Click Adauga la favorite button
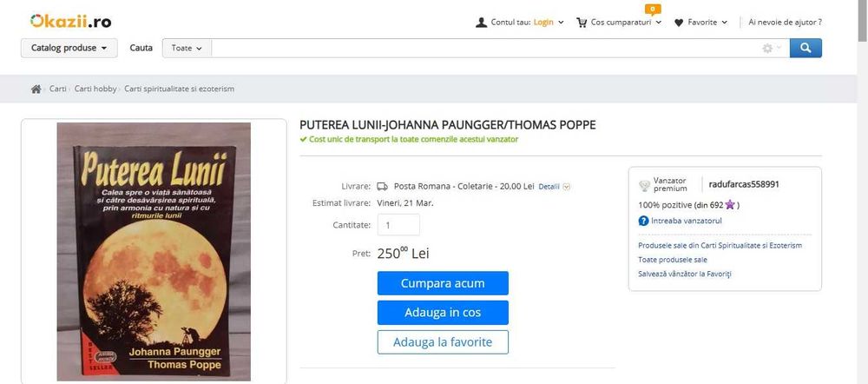868x384 pixels. click(x=443, y=342)
